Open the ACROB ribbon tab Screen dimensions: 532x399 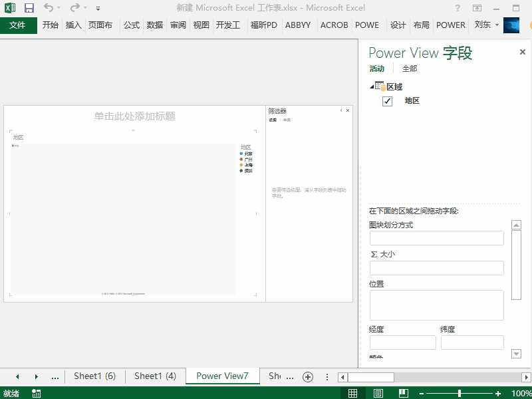[x=334, y=25]
